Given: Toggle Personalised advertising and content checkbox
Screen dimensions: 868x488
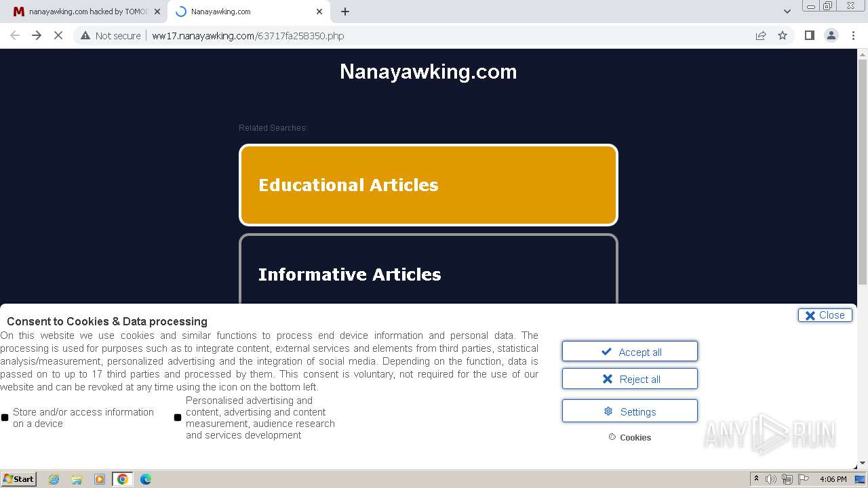Looking at the screenshot, I should pos(178,418).
